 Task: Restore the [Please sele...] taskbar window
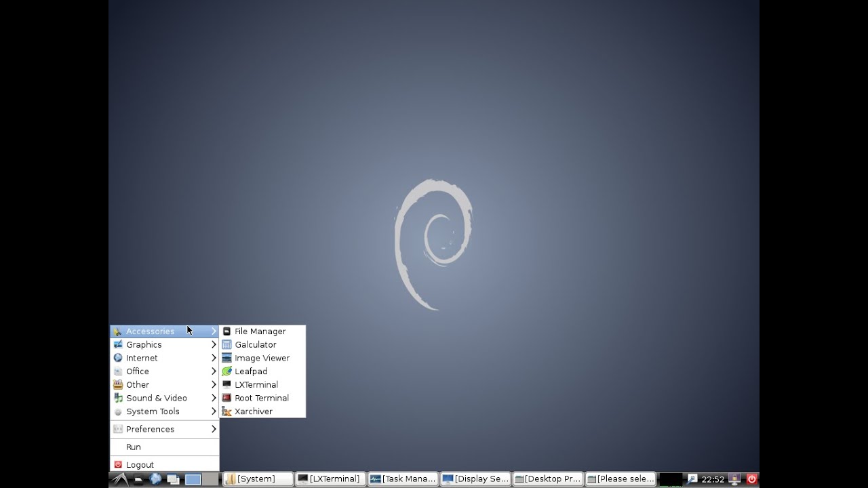click(620, 479)
